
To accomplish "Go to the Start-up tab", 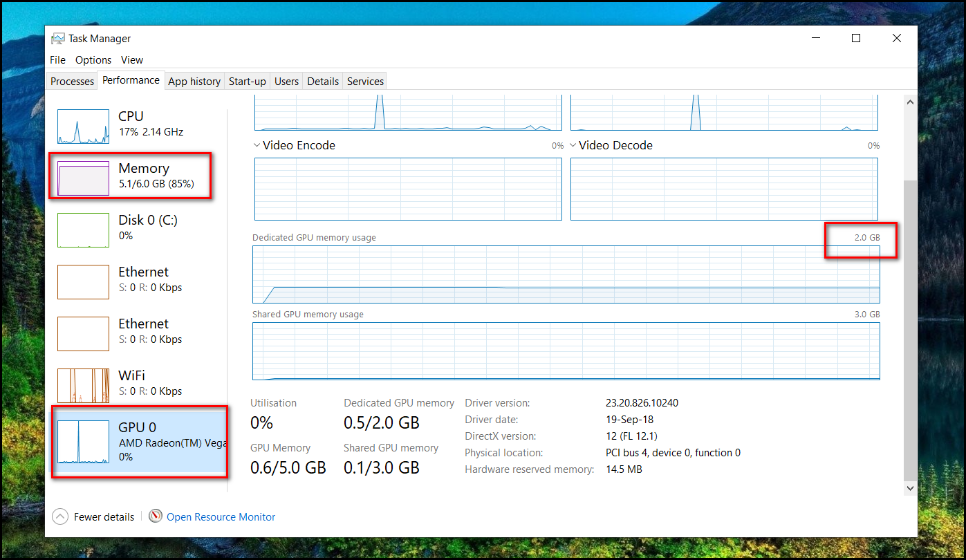I will [247, 82].
